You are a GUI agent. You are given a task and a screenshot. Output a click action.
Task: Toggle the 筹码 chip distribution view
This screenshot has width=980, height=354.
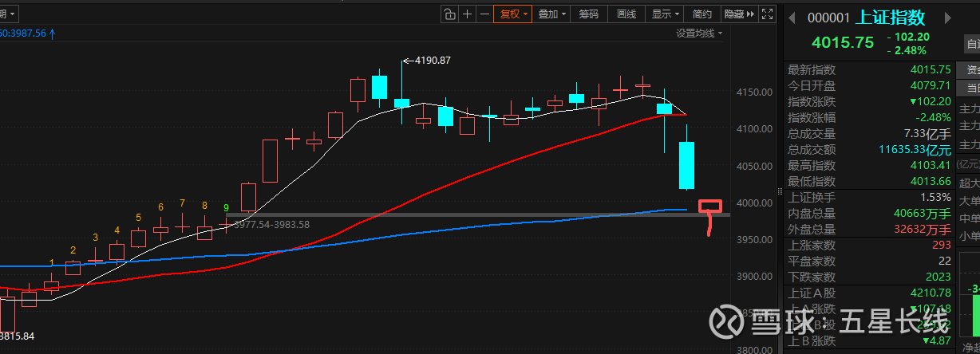pyautogui.click(x=589, y=14)
